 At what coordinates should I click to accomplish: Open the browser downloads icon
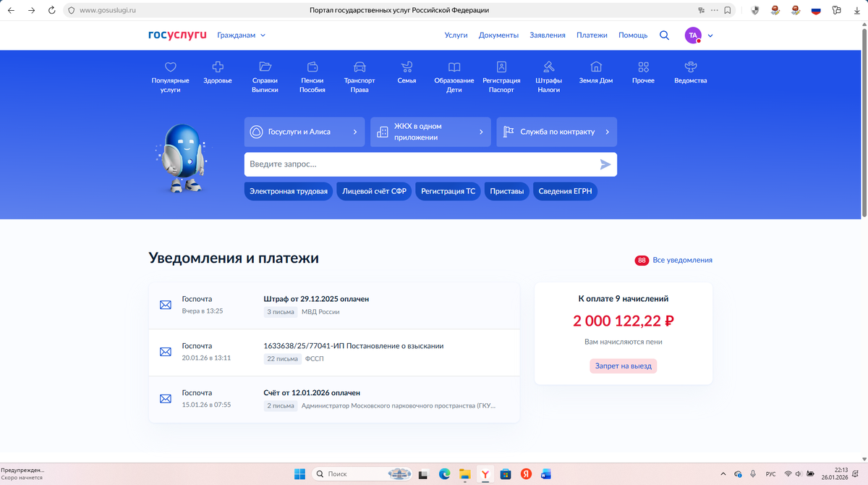pos(856,10)
